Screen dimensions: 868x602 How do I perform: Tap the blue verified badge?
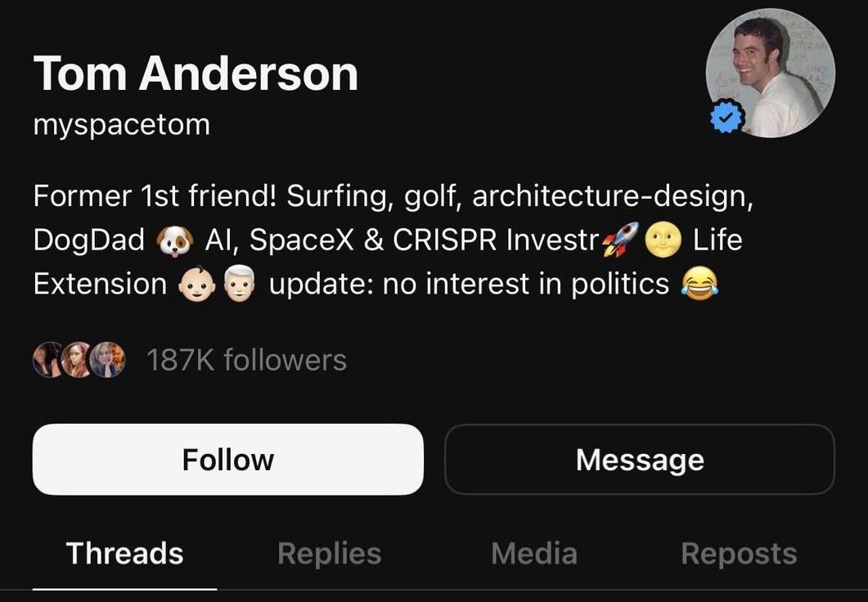[x=726, y=119]
